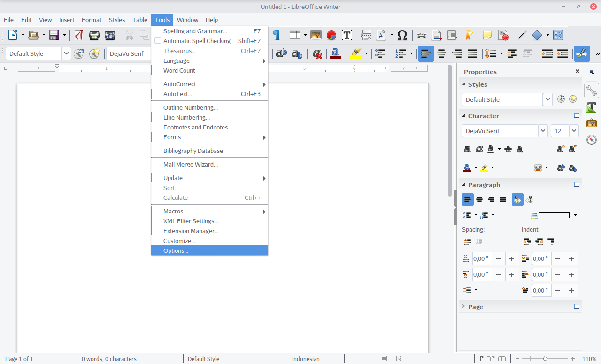Image resolution: width=601 pixels, height=364 pixels.
Task: Toggle align right in sidebar Paragraph section
Action: pyautogui.click(x=491, y=199)
